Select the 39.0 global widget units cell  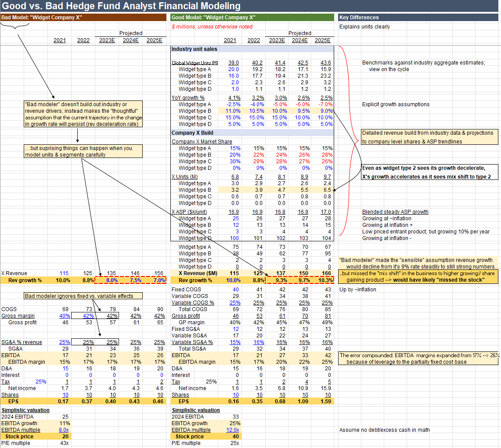(233, 63)
